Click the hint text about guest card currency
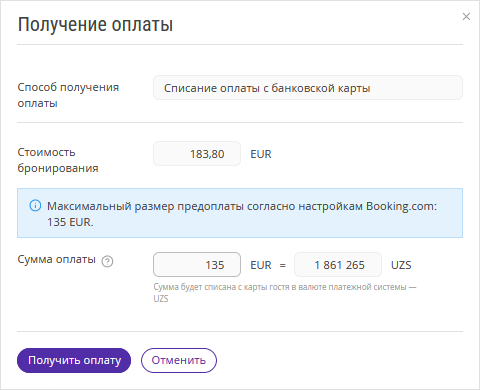This screenshot has height=390, width=480. pos(285,293)
